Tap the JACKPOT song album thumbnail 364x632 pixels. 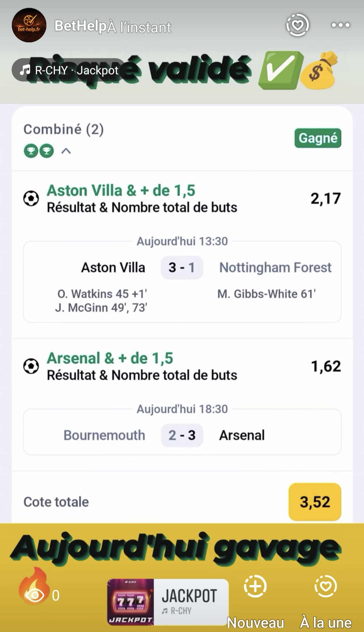point(130,602)
